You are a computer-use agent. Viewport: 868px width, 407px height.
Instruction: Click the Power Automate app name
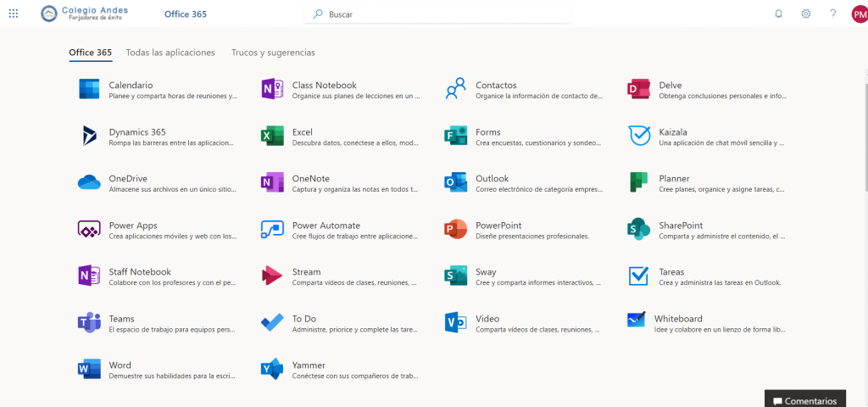326,226
